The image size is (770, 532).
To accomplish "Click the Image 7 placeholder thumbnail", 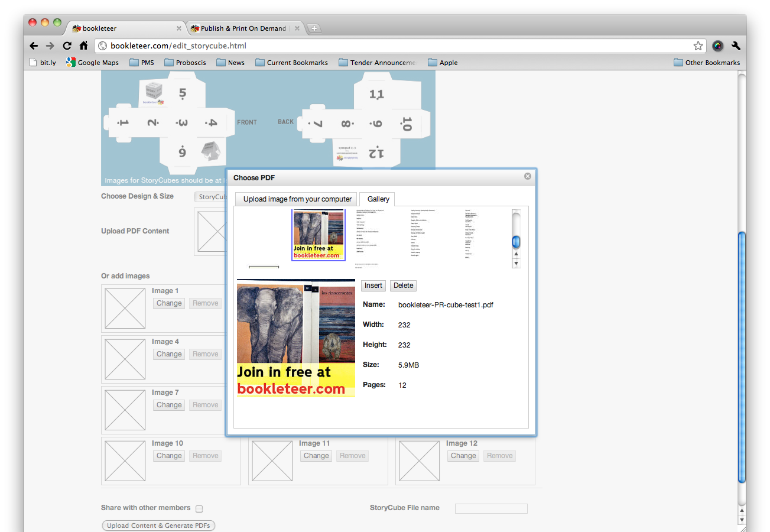I will [125, 410].
